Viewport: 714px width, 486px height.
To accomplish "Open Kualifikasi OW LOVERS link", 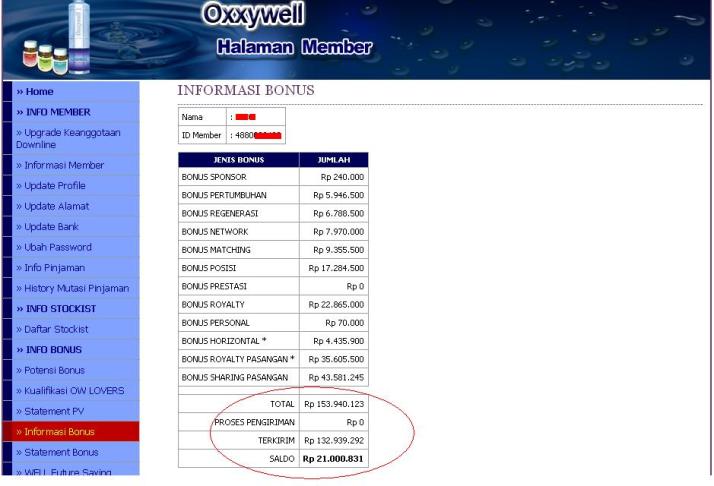I will [70, 390].
